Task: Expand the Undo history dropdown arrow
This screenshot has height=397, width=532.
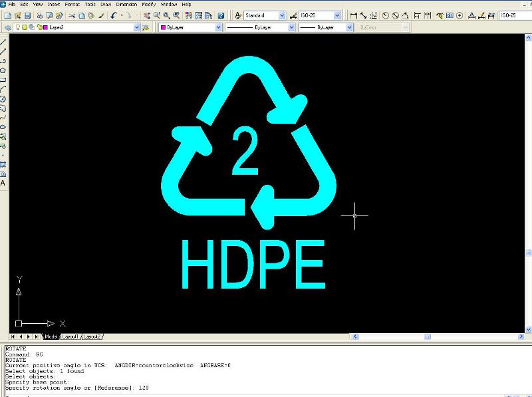Action: 121,15
